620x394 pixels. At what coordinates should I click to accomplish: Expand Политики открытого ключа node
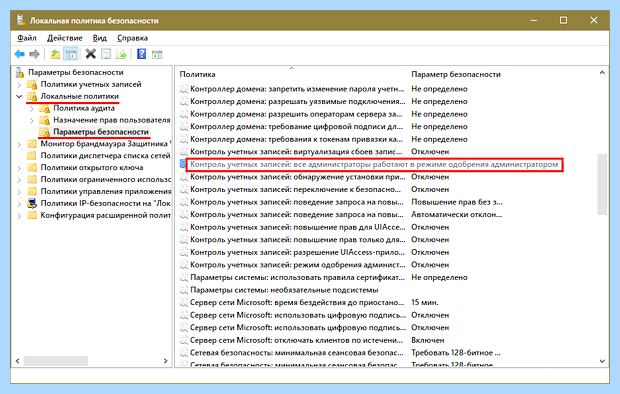coord(19,168)
